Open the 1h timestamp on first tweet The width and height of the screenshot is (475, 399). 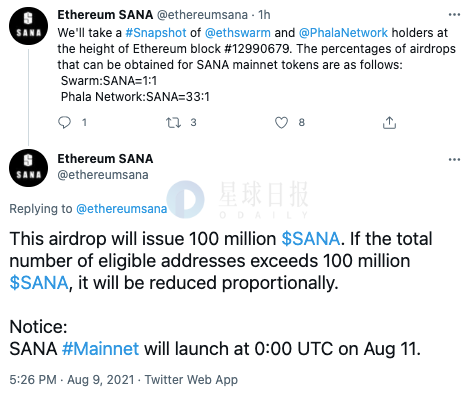click(264, 15)
